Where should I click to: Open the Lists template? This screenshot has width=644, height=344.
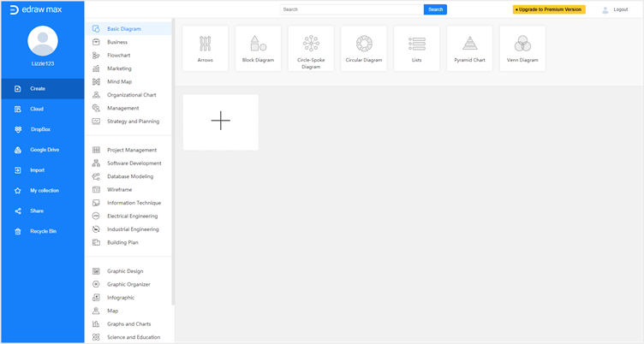pyautogui.click(x=416, y=49)
